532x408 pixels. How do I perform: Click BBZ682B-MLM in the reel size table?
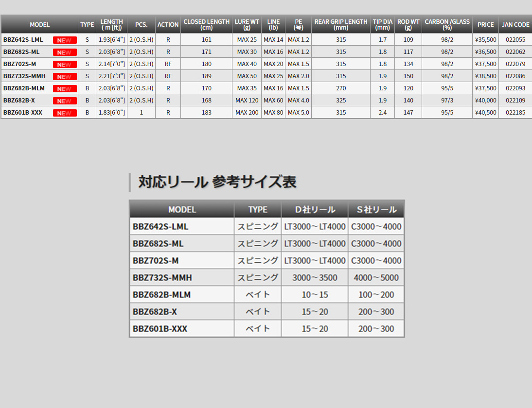(161, 295)
